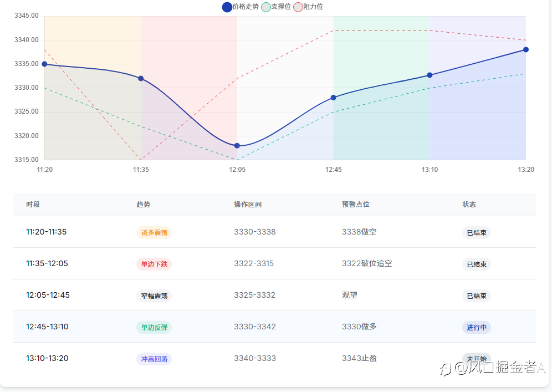Click 已结束 status in 11:20-11:35 row
Viewport: 552px width, 392px height.
477,232
